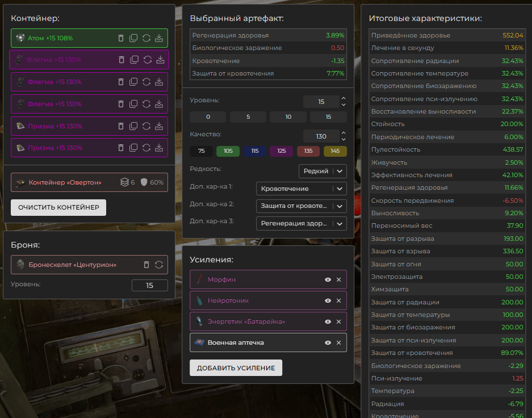The width and height of the screenshot is (532, 418).
Task: Select the Контейнер «Овертон» row
Action: click(x=89, y=182)
